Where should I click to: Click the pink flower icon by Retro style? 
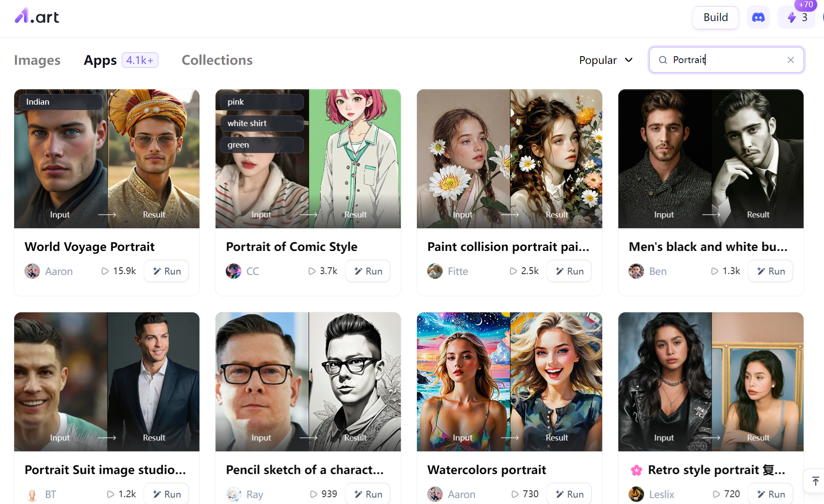coord(637,470)
